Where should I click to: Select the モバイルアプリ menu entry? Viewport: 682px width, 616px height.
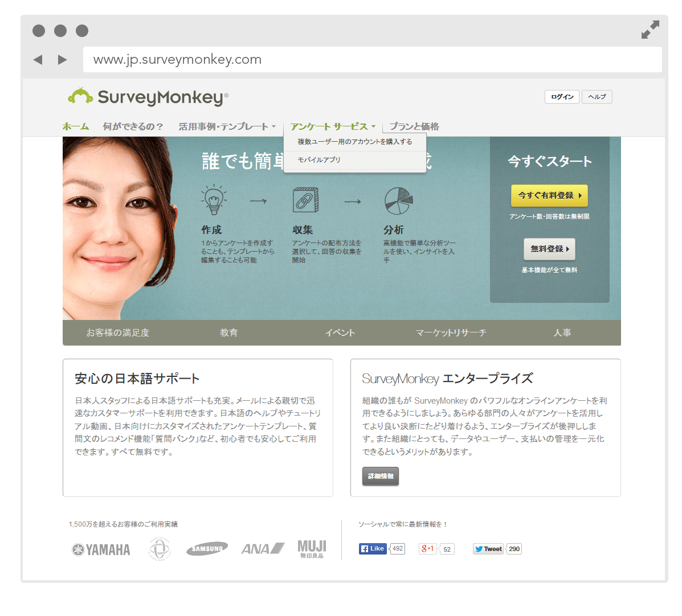pos(319,160)
